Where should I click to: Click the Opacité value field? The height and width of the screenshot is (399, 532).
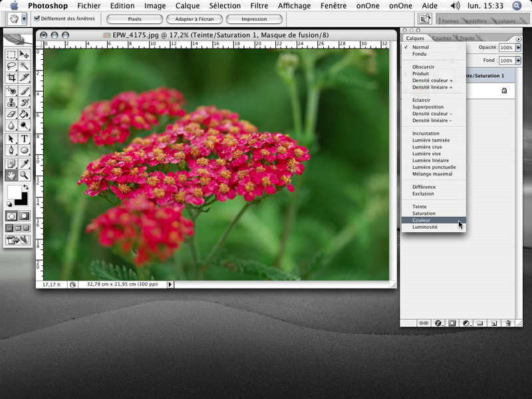(507, 47)
